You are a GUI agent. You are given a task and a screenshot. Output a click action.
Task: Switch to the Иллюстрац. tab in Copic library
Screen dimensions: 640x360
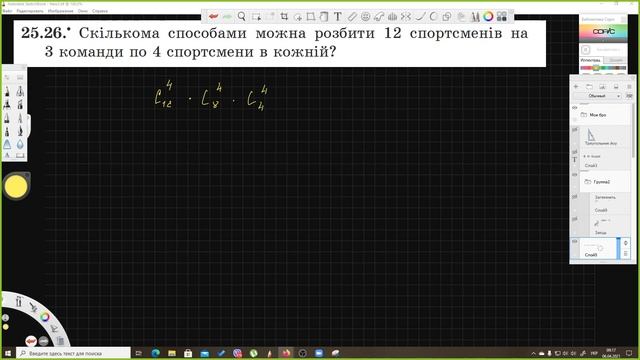point(590,60)
